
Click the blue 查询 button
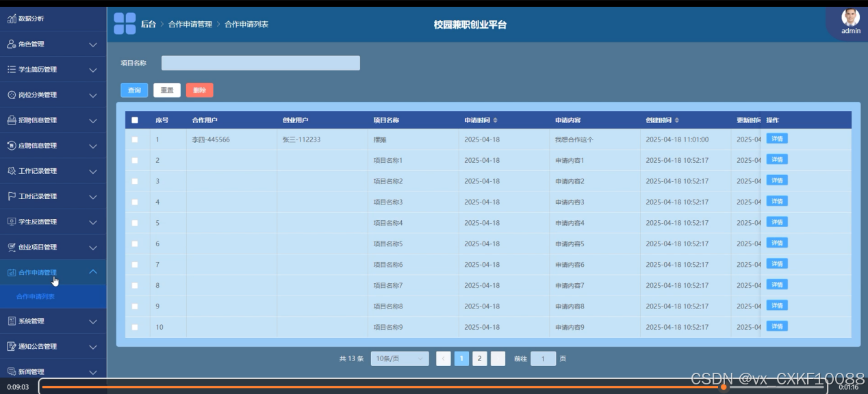134,90
